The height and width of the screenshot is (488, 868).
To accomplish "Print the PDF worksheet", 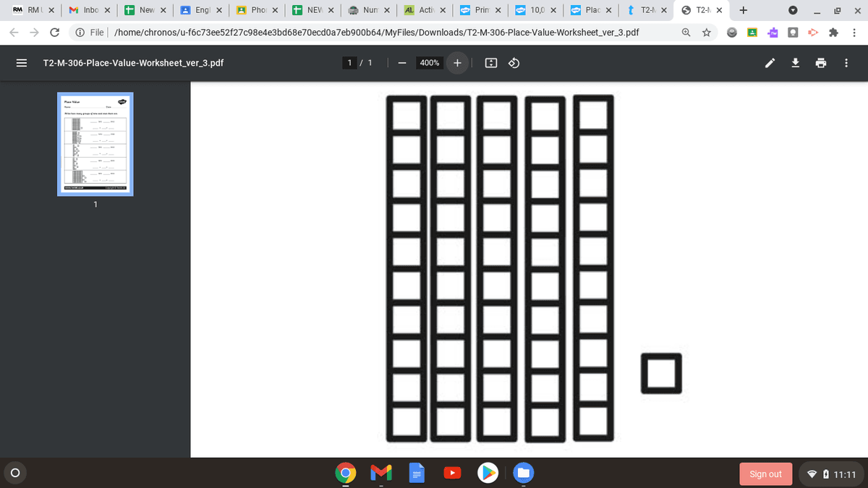I will pyautogui.click(x=821, y=63).
